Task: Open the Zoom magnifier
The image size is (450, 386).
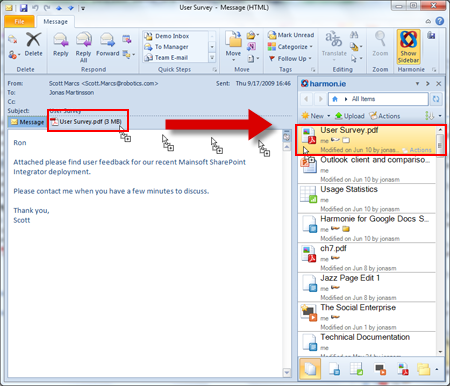Action: coord(380,44)
